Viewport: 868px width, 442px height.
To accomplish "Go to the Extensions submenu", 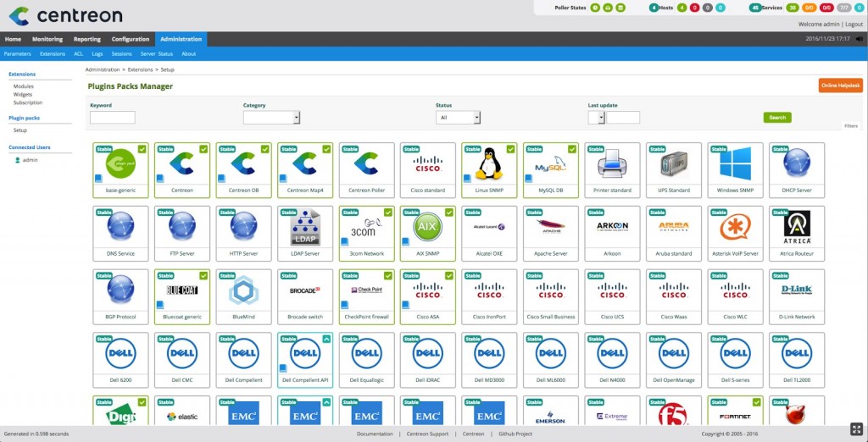I will 53,53.
